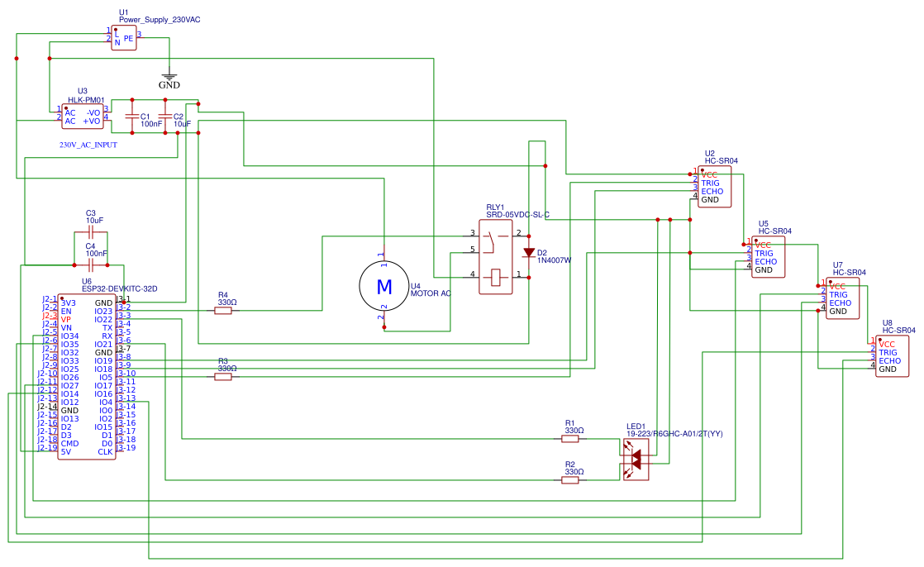Screen dimensions: 924x567
Task: Click the 3V3 pin on the ESP32
Action: 69,303
